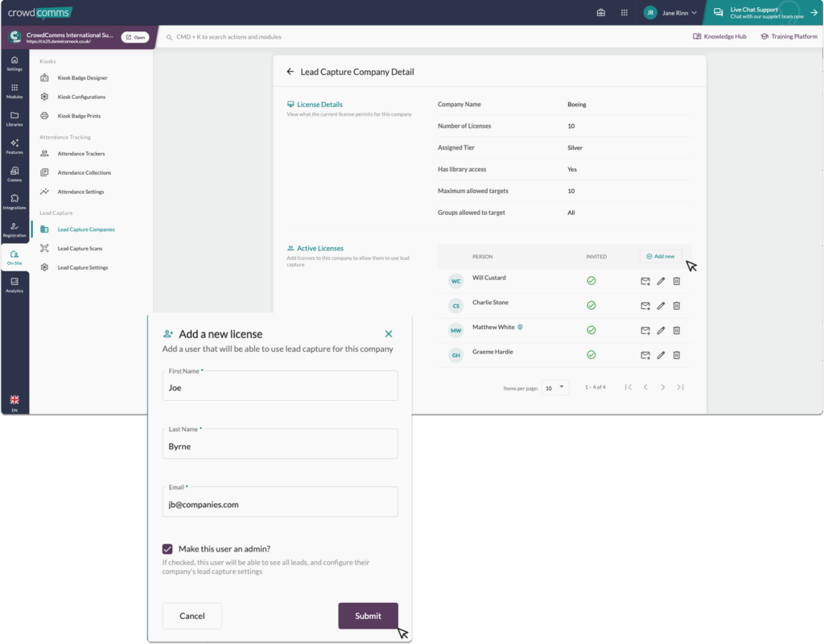Open the apps grid icon in header
This screenshot has height=644, width=824.
coord(624,13)
